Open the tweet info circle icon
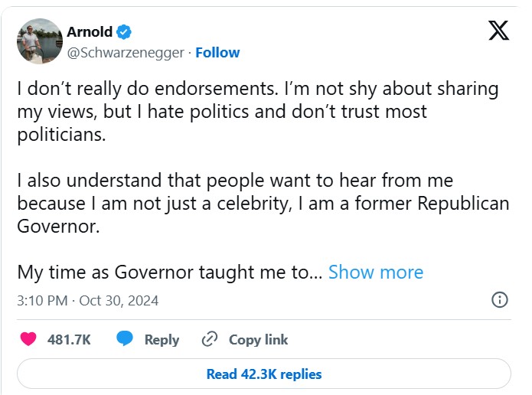This screenshot has height=395, width=532. 499,299
